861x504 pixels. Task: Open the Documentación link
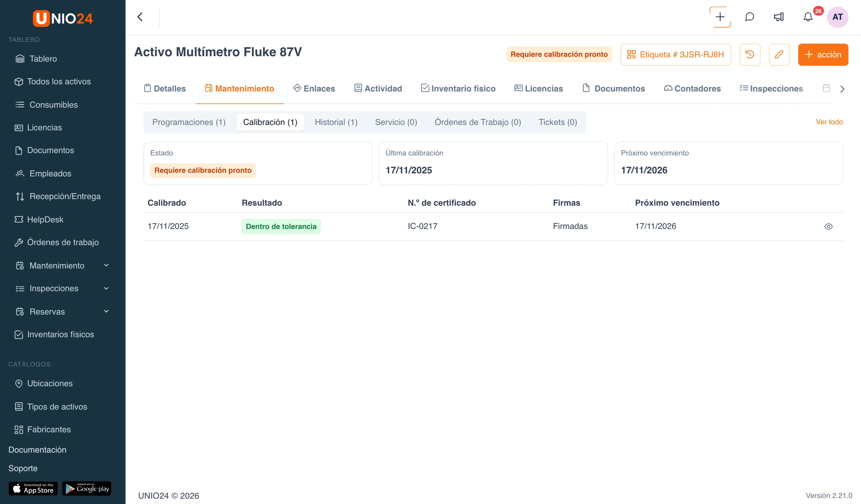38,450
